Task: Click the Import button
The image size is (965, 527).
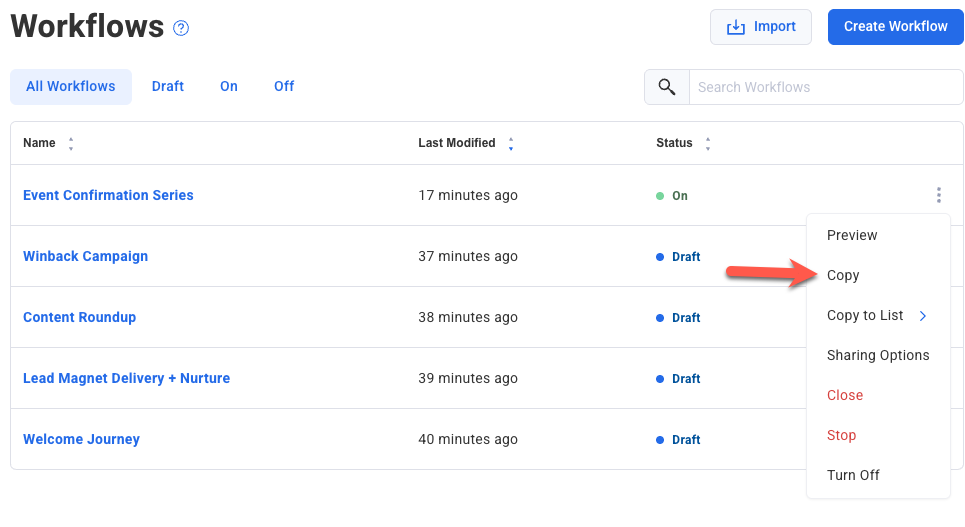Action: pyautogui.click(x=760, y=27)
